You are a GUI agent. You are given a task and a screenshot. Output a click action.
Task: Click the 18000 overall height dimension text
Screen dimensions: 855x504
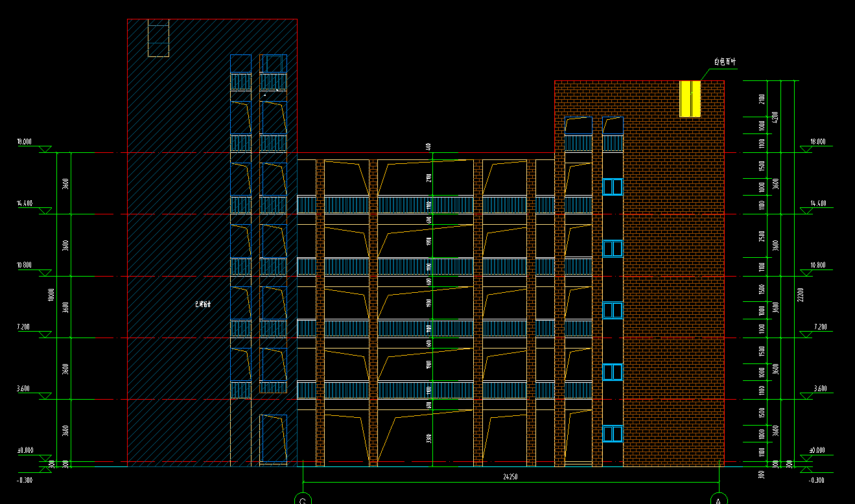pyautogui.click(x=51, y=295)
